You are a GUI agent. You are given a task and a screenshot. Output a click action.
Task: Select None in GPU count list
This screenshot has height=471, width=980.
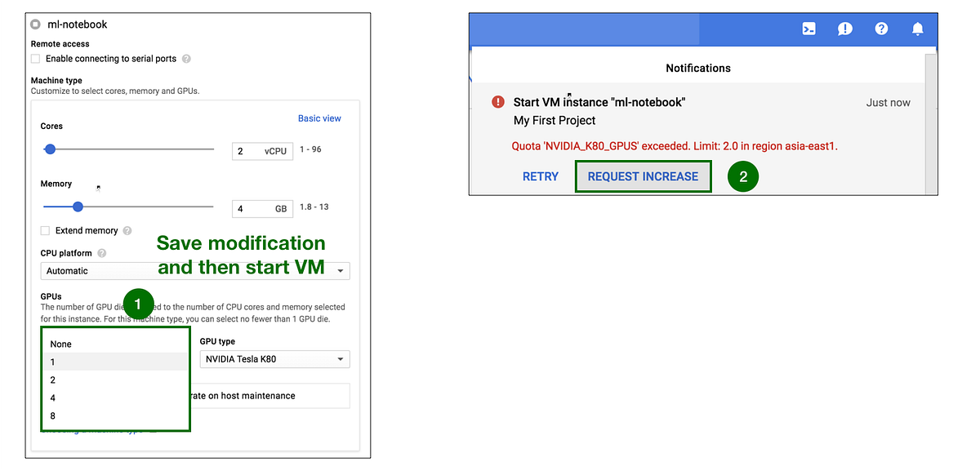(x=115, y=344)
